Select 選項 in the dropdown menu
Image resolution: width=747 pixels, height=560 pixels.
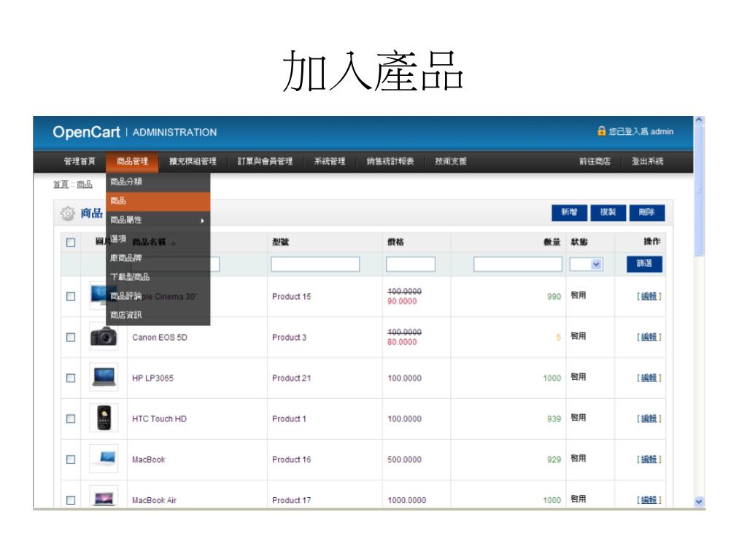(158, 239)
